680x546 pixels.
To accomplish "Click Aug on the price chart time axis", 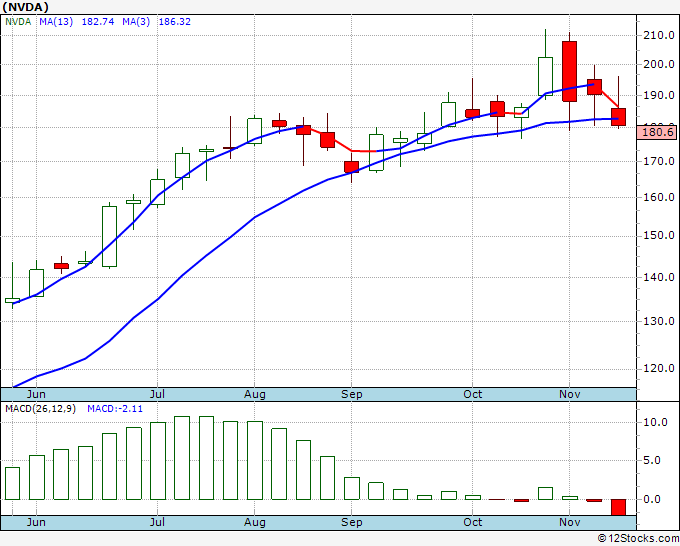I will click(255, 394).
